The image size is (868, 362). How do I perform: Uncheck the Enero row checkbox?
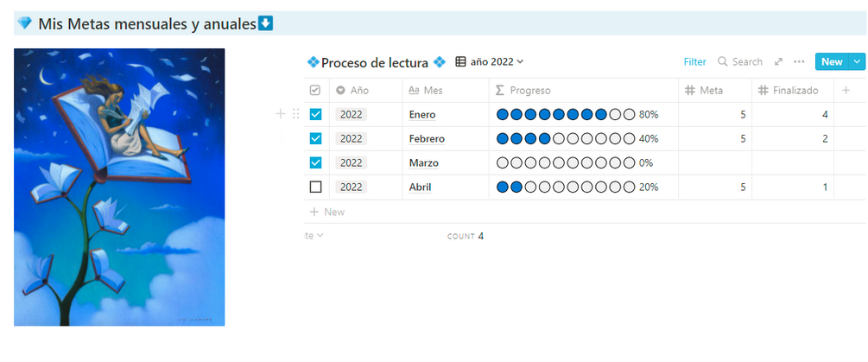(315, 114)
